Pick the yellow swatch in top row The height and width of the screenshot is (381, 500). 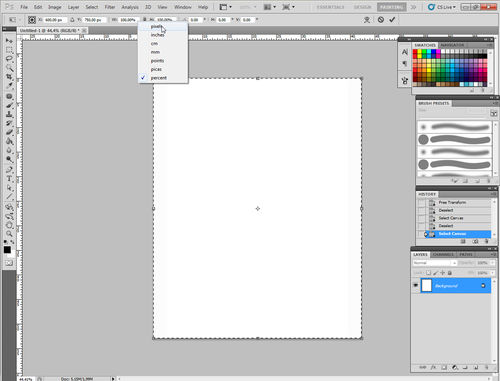pyautogui.click(x=420, y=52)
